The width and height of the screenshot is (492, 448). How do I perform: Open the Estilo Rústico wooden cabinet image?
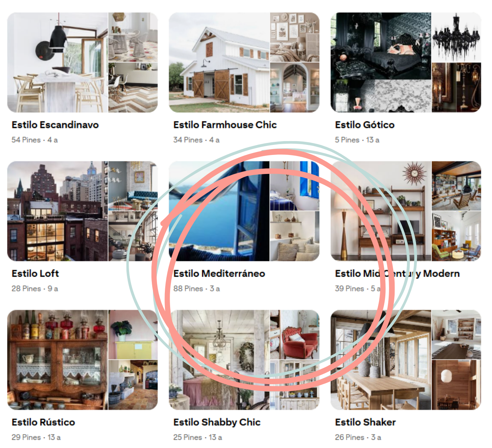58,360
